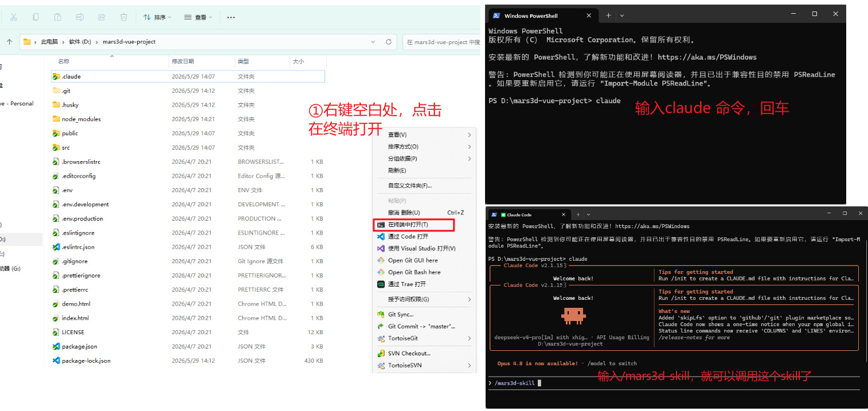Image resolution: width=868 pixels, height=411 pixels.
Task: Click the Git icon beside Open Git Bash here
Action: [381, 272]
